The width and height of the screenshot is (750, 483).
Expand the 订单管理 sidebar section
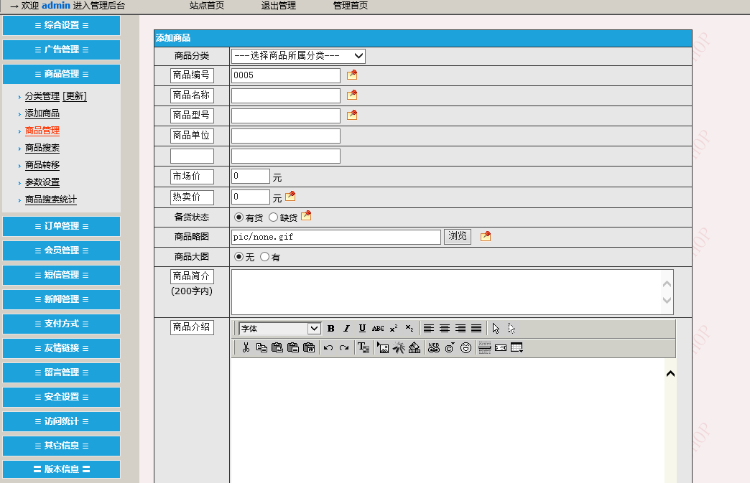pos(61,226)
